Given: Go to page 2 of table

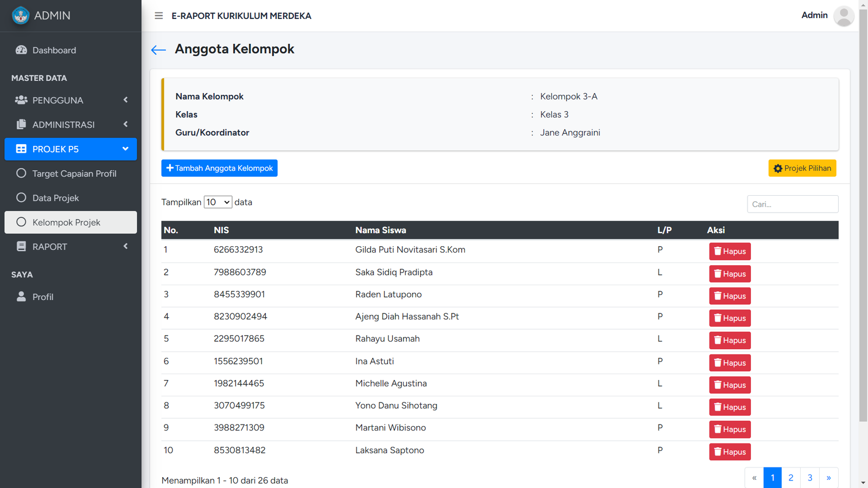Looking at the screenshot, I should tap(790, 478).
